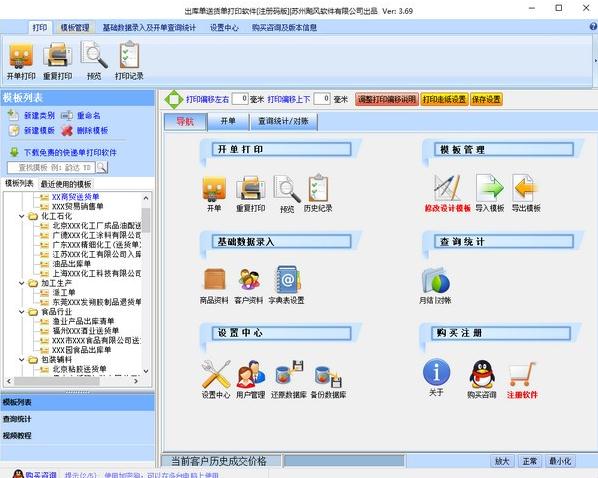Screen dimensions: 598x478
Task: Click the 注册软件 shopping cart icon
Action: (522, 375)
